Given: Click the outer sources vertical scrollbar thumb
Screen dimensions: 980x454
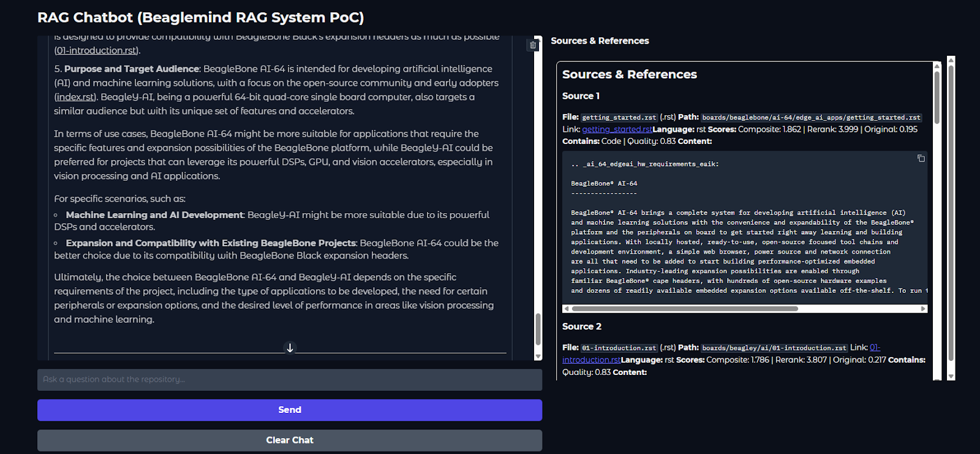Looking at the screenshot, I should point(951,213).
